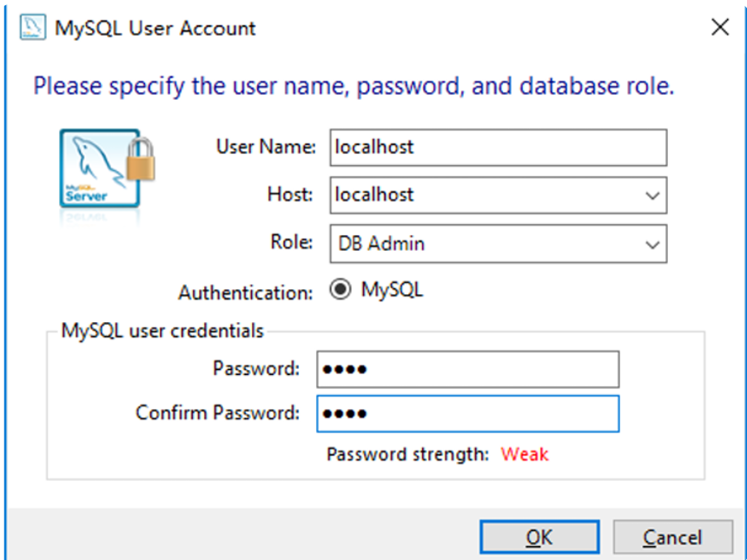Click the MySQL dolphin title bar icon
This screenshot has height=560, width=747.
point(32,27)
